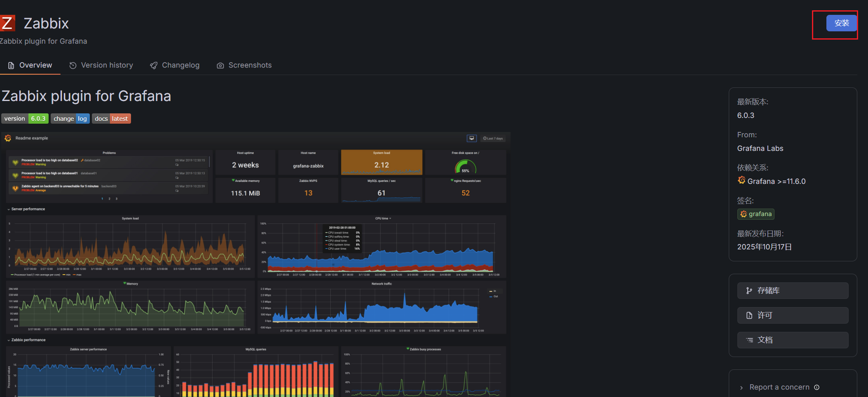Click the info icon next to Report a concern
Viewport: 868px width, 397px height.
click(x=817, y=387)
